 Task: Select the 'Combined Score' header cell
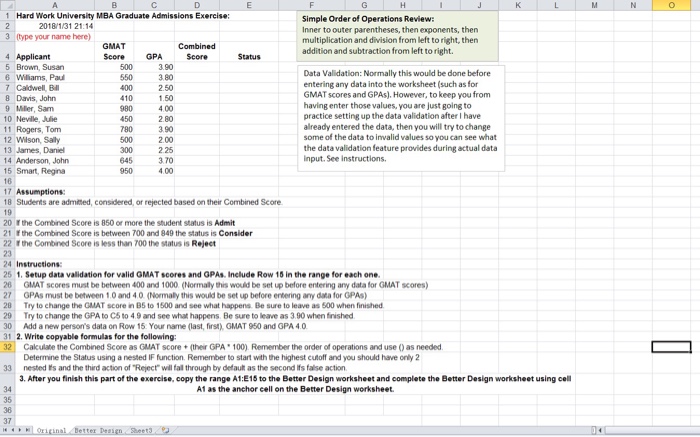pos(197,52)
